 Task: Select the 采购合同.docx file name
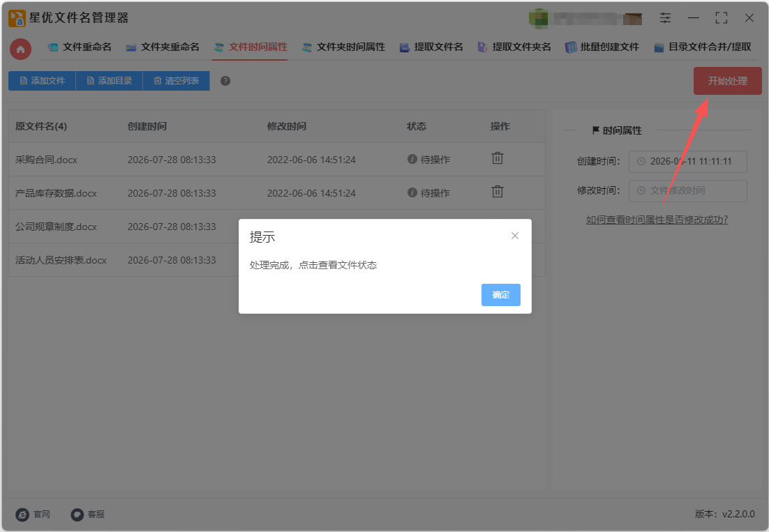(46, 160)
